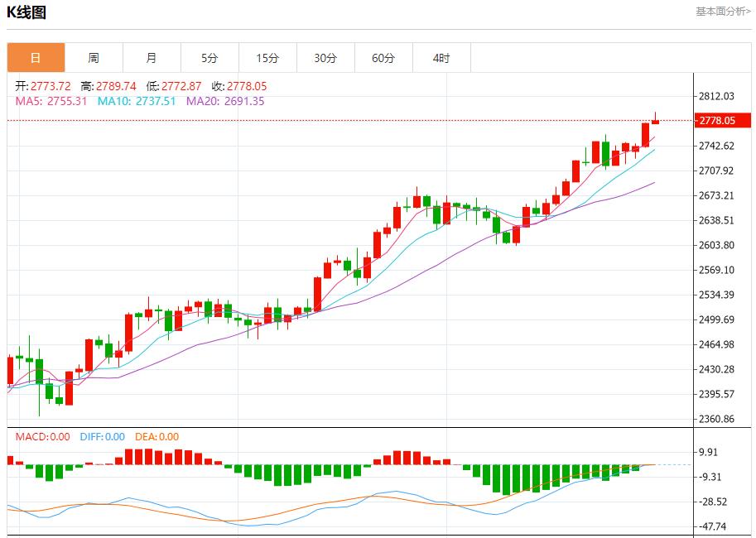Choose the 15分 interval tab
The image size is (756, 538).
(267, 58)
